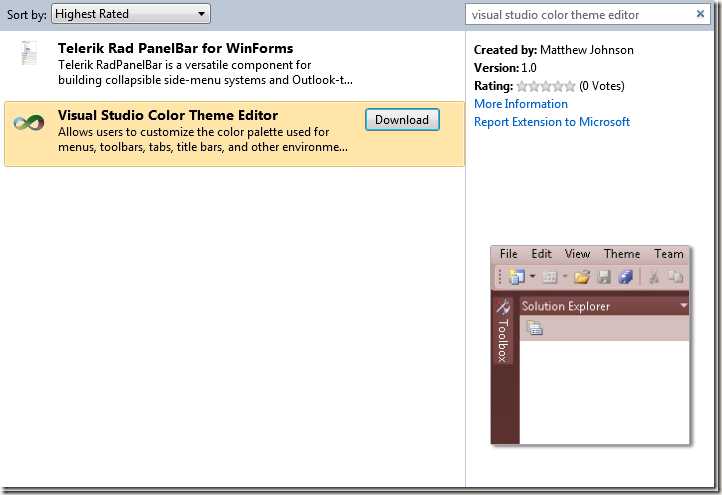Click the Telerik Rad PanelBar document icon
The image size is (722, 495).
(x=29, y=52)
